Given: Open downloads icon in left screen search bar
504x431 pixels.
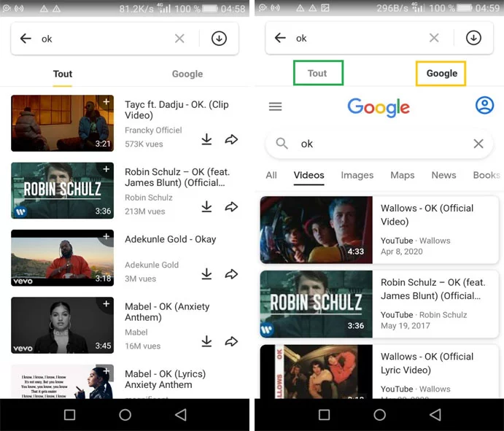Looking at the screenshot, I should pos(219,38).
